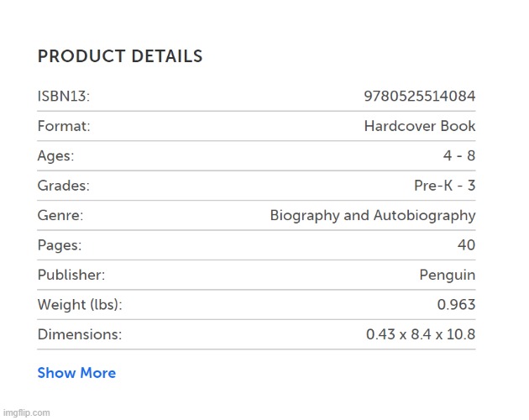Select the page count value 40

point(466,245)
